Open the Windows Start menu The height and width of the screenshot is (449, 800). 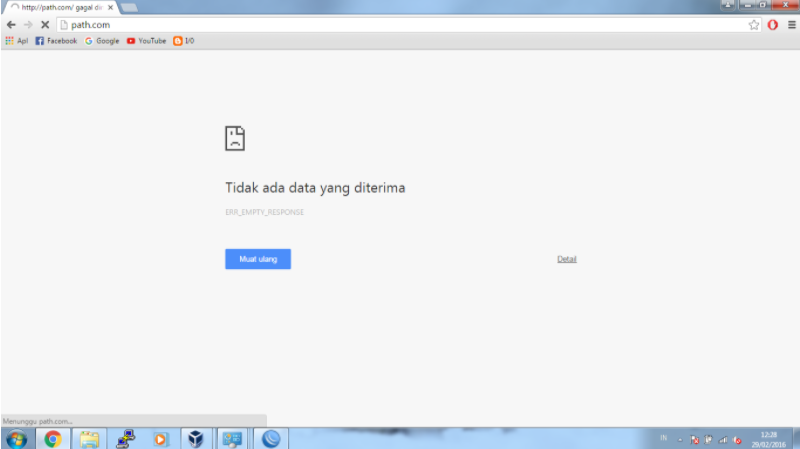point(16,439)
